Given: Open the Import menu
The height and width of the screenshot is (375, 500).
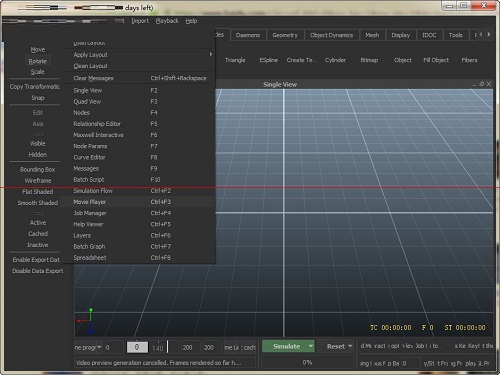Looking at the screenshot, I should (x=140, y=21).
